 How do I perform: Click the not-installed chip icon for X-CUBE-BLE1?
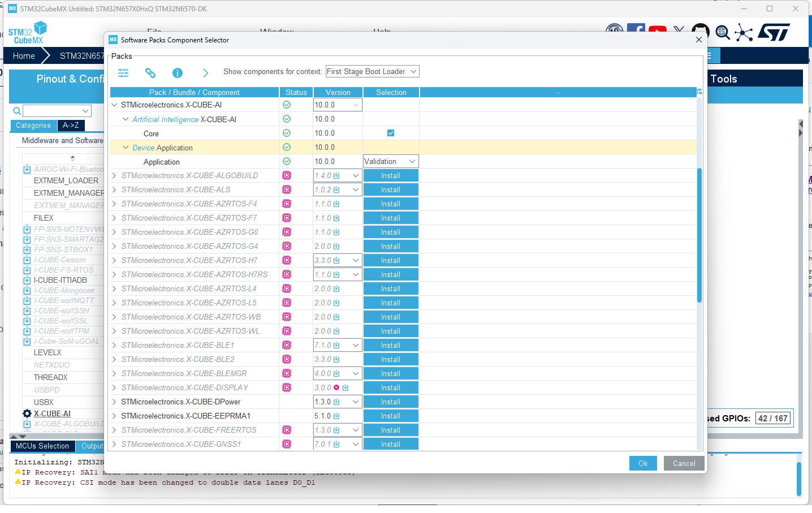[x=287, y=345]
